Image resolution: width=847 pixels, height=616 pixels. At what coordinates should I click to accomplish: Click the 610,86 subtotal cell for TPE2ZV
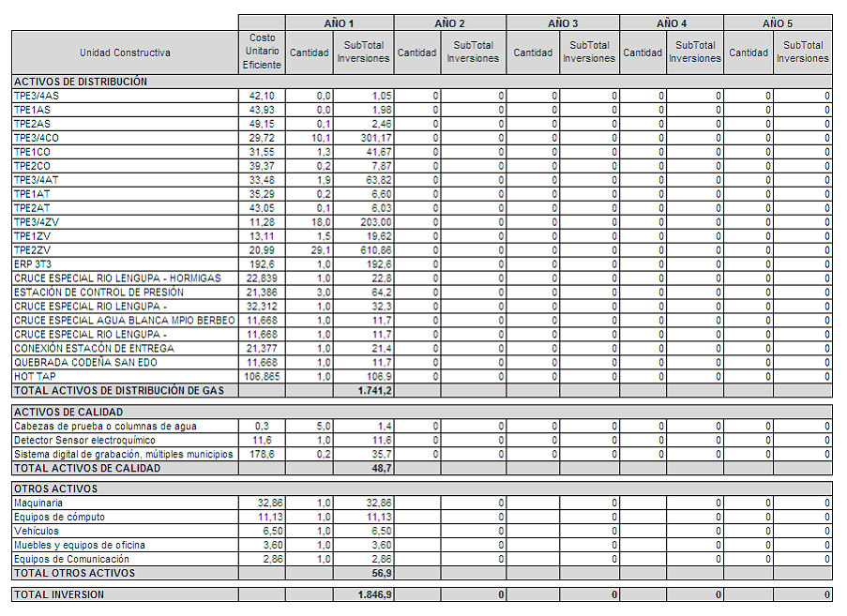tap(363, 250)
